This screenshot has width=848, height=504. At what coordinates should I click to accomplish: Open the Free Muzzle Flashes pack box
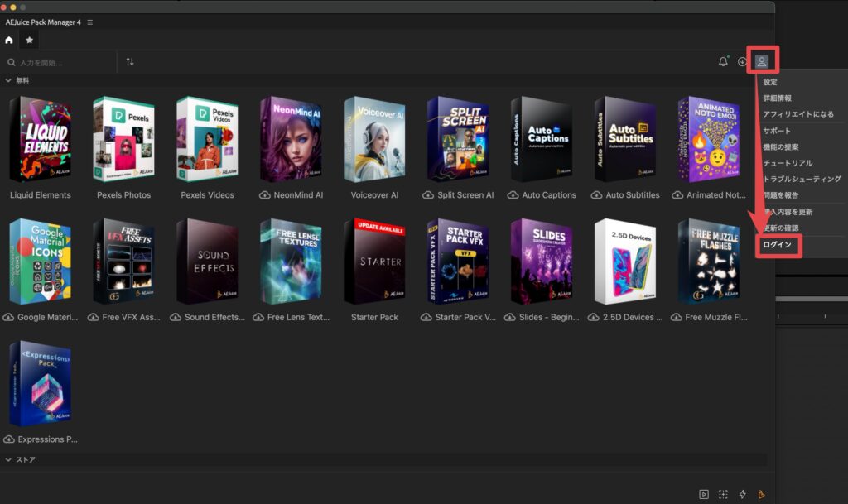pos(709,262)
